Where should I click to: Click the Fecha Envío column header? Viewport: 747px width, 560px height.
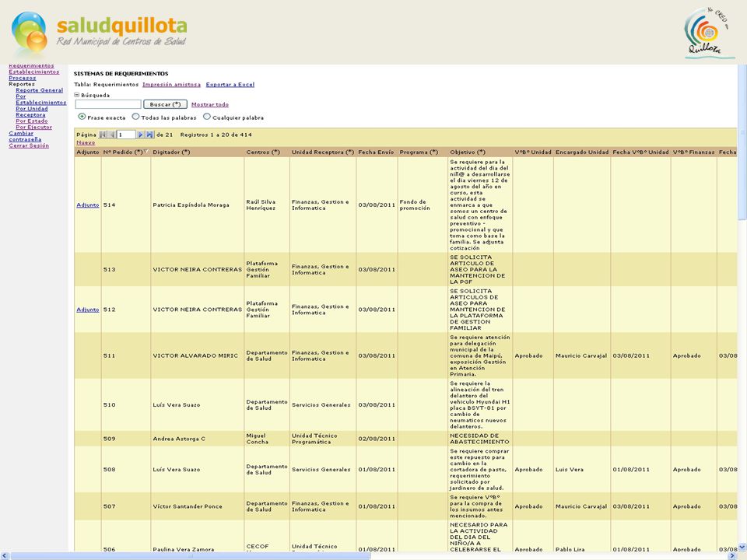(376, 152)
